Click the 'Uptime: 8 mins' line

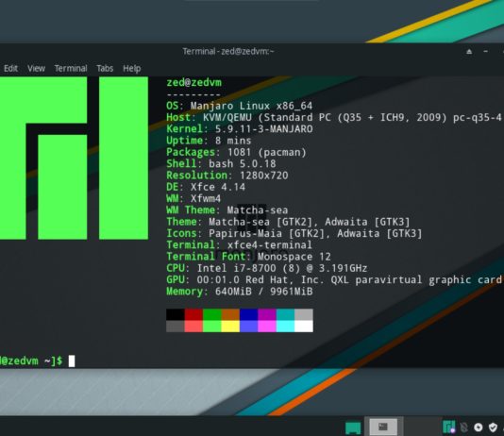(x=209, y=141)
